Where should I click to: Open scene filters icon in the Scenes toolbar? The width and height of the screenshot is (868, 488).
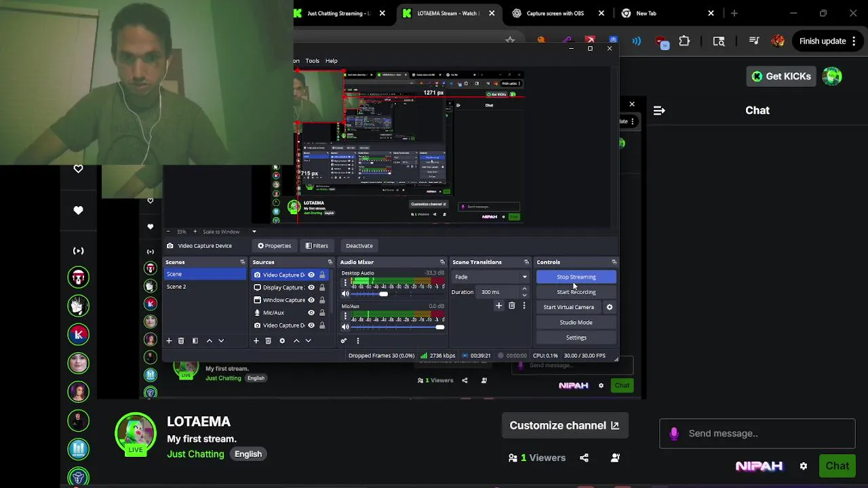(x=195, y=341)
